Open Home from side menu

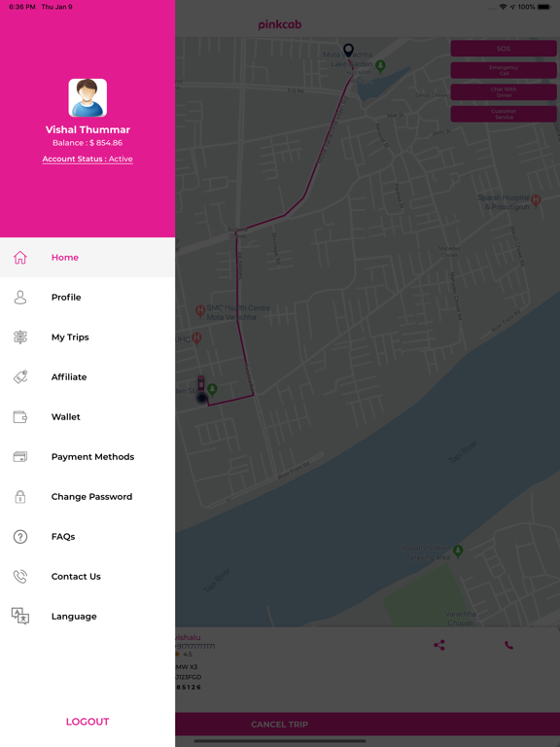point(87,257)
